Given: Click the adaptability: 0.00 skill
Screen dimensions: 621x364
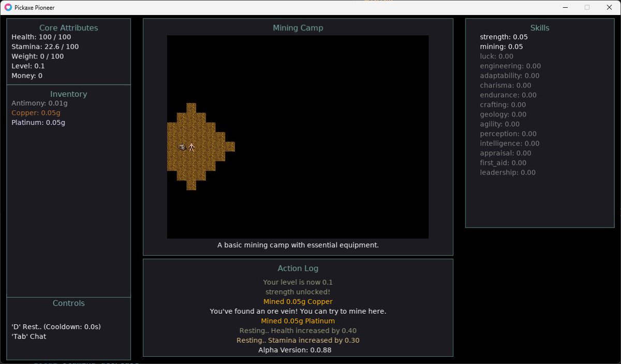Looking at the screenshot, I should 509,75.
